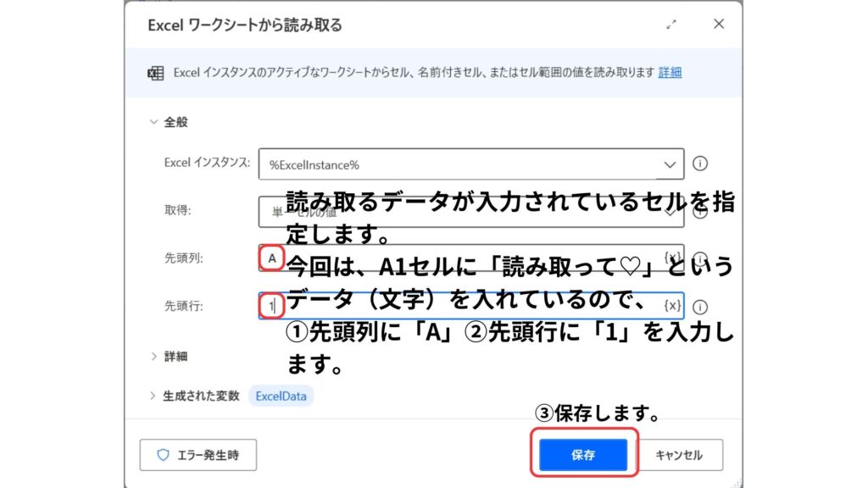
Task: Expand the 生成された変数 section
Action: coord(153,396)
